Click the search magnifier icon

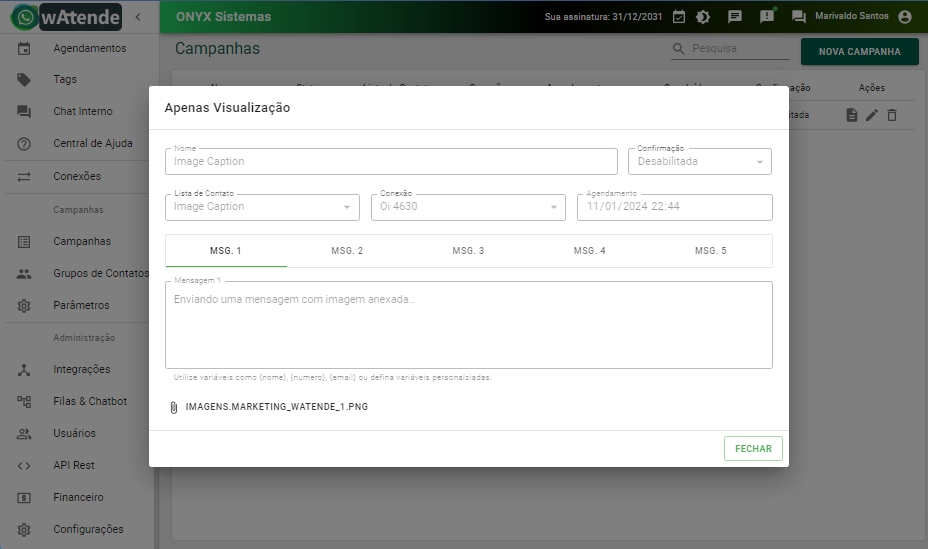679,49
